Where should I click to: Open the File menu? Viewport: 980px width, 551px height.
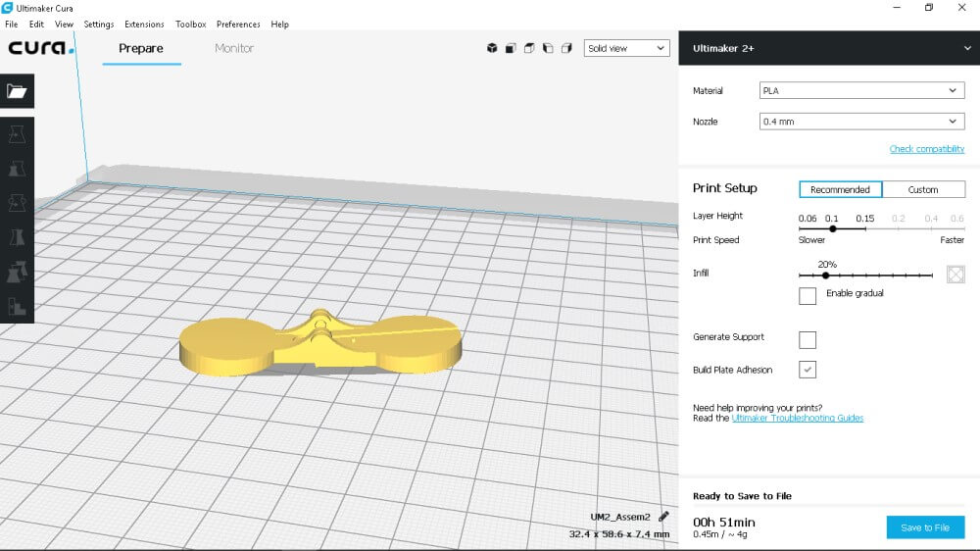click(11, 24)
